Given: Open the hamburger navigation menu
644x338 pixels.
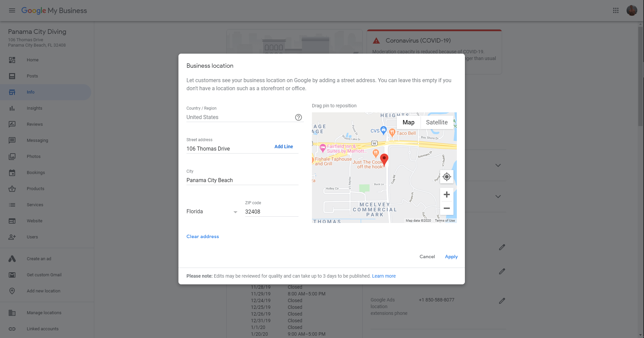Looking at the screenshot, I should (x=12, y=10).
